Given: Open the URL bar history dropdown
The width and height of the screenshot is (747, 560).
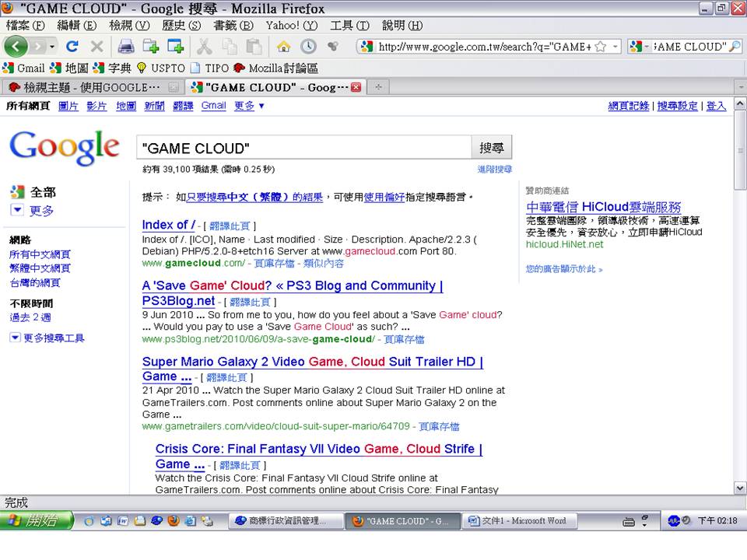Looking at the screenshot, I should coord(615,47).
